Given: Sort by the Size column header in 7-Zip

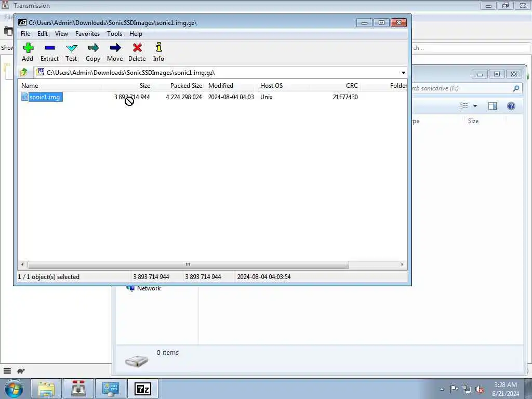Looking at the screenshot, I should click(x=127, y=86).
